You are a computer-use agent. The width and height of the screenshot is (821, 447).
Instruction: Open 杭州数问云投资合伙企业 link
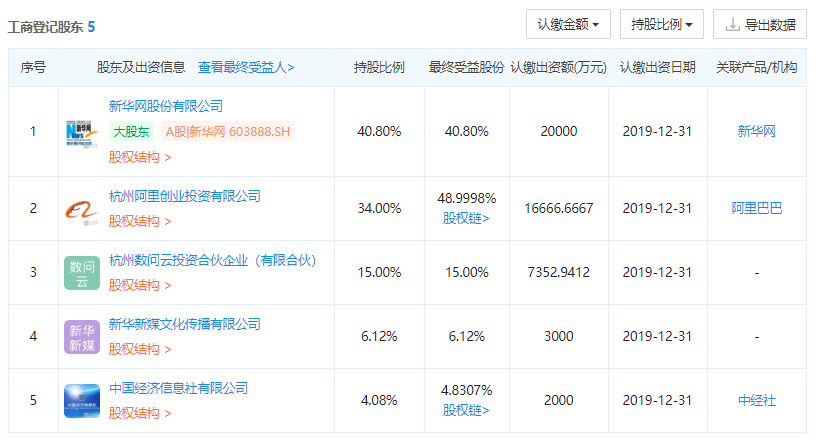click(212, 260)
